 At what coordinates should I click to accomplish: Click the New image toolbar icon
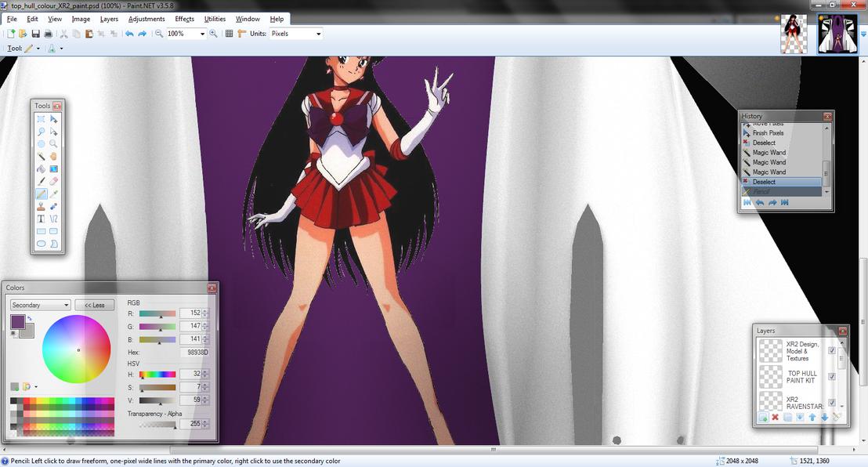click(10, 34)
